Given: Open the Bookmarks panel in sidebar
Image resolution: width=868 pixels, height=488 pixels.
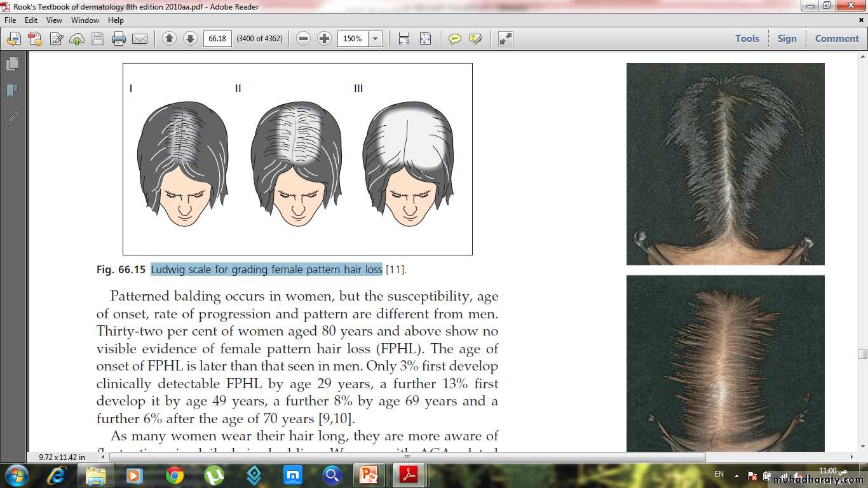Looking at the screenshot, I should [x=12, y=91].
